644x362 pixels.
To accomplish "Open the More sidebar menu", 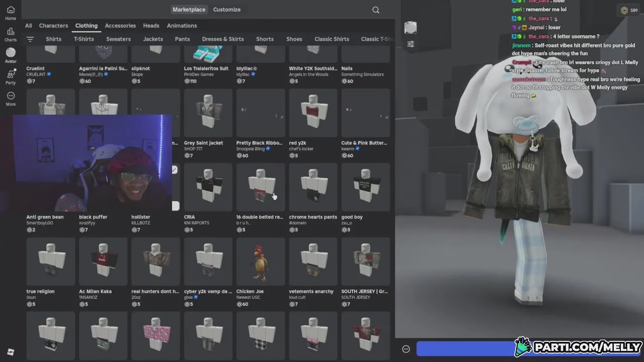I will [11, 99].
